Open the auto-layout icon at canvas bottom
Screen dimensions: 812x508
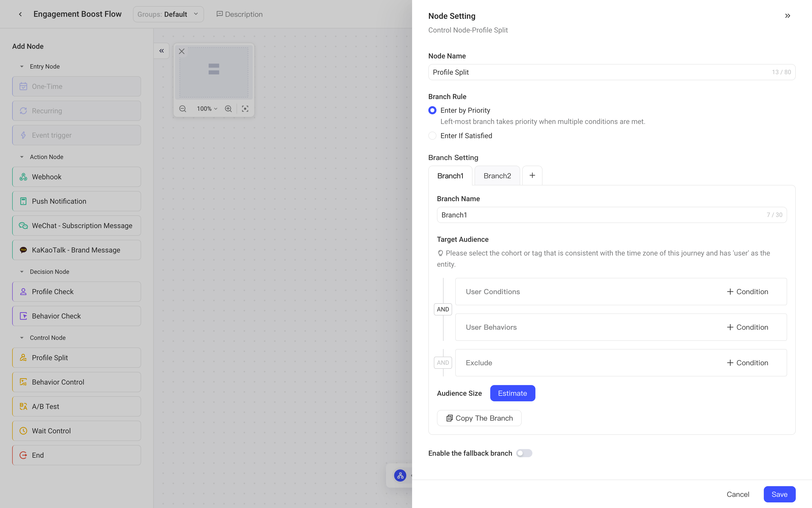click(400, 475)
